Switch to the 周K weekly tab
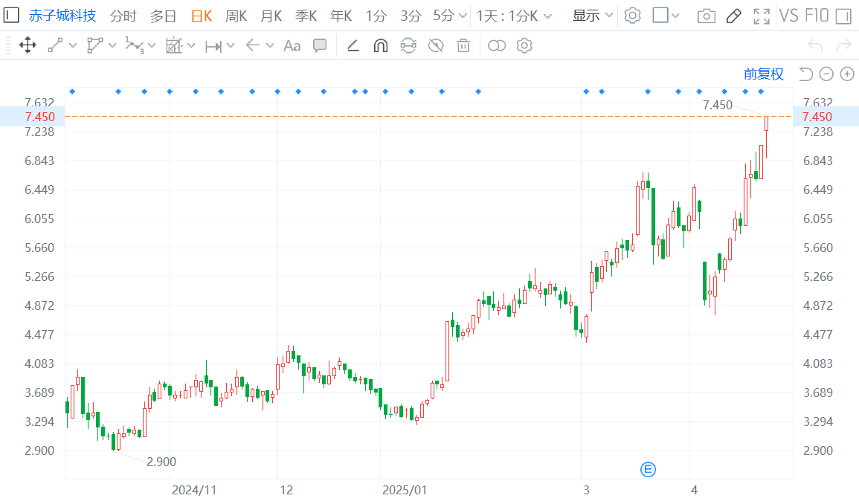The image size is (859, 504). [x=236, y=16]
